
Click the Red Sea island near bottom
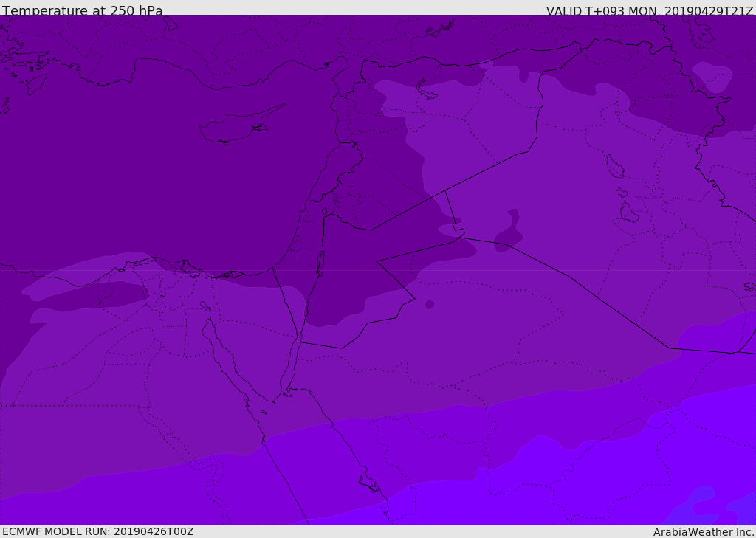pyautogui.click(x=370, y=483)
